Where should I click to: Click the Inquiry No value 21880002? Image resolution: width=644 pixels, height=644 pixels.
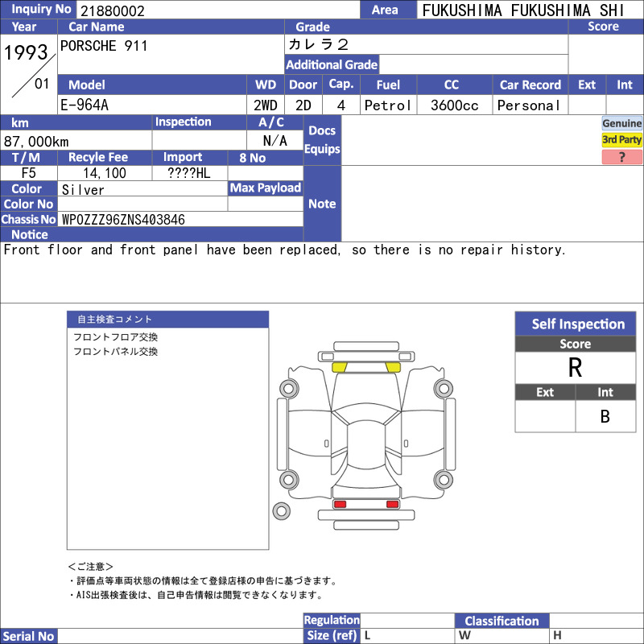click(x=111, y=10)
